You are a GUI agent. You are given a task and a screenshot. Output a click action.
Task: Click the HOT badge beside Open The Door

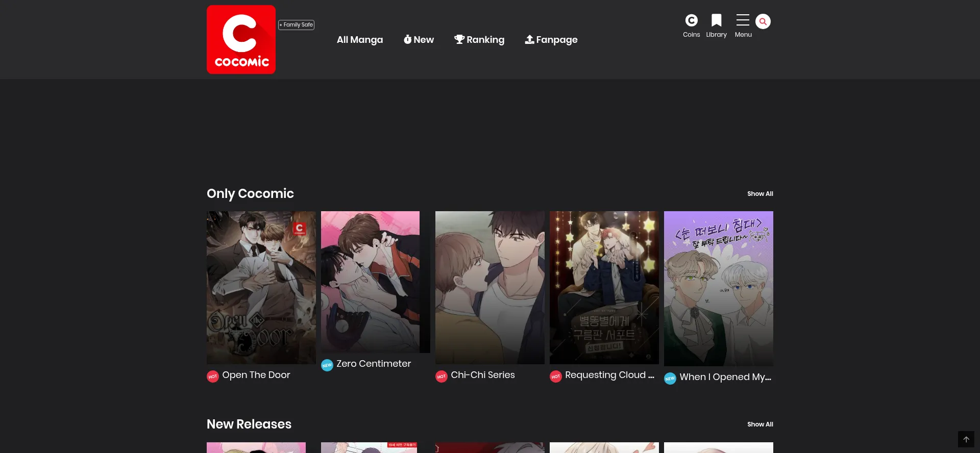(x=213, y=376)
